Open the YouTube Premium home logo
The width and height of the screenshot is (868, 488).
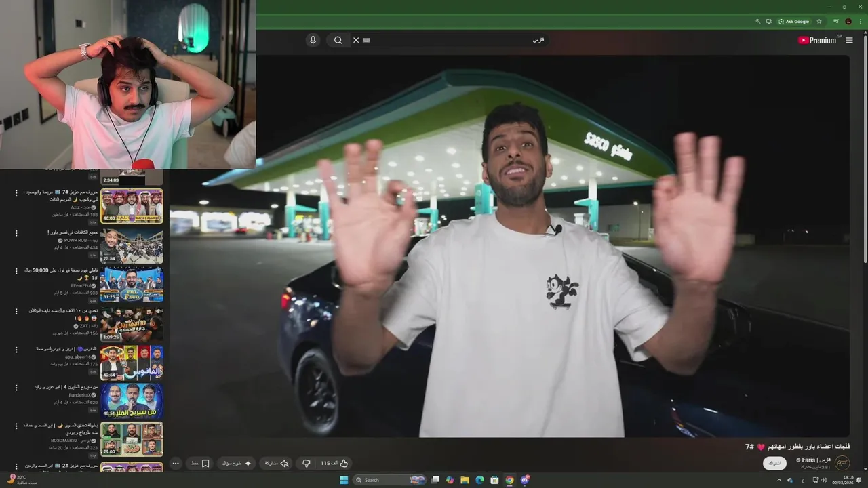[817, 40]
